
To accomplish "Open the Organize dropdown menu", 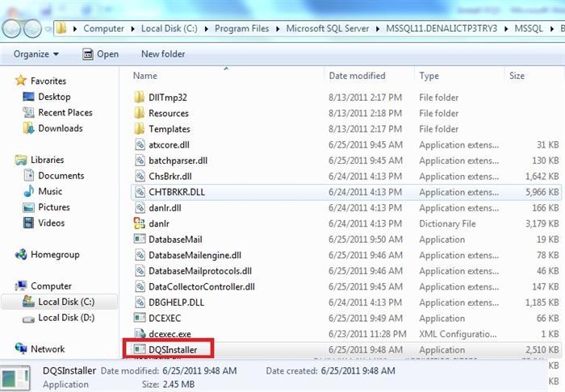I will tap(36, 54).
